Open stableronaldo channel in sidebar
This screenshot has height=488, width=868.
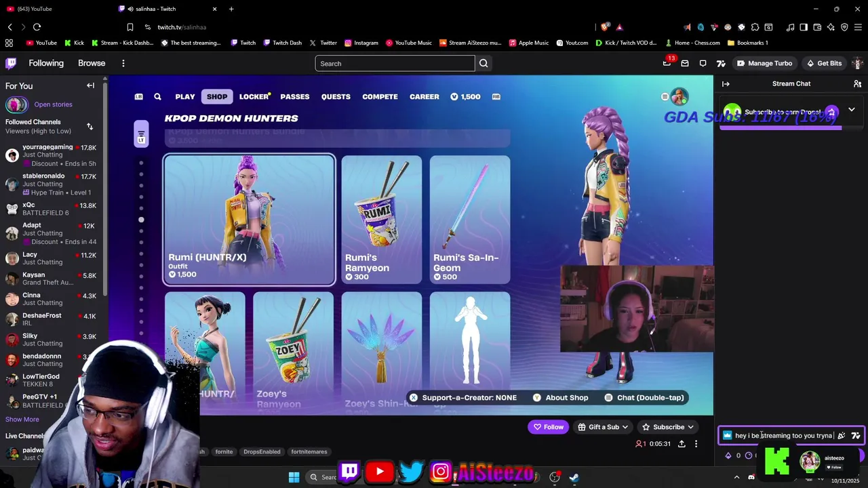coord(52,184)
